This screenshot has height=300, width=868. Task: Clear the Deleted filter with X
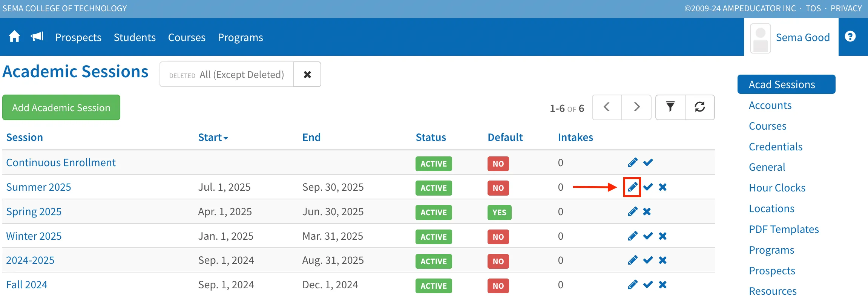pyautogui.click(x=307, y=75)
